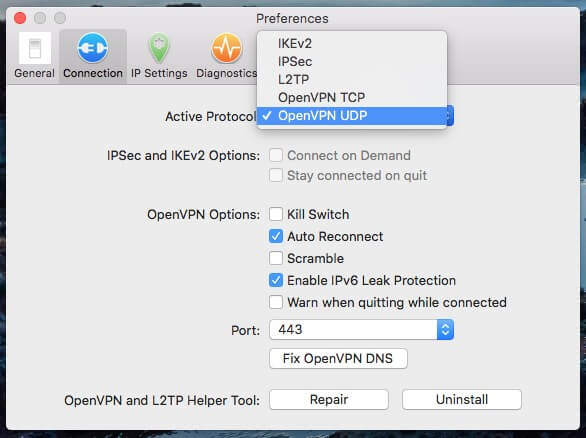The image size is (586, 438).
Task: Click the Fix OpenVPN DNS button
Action: (338, 358)
